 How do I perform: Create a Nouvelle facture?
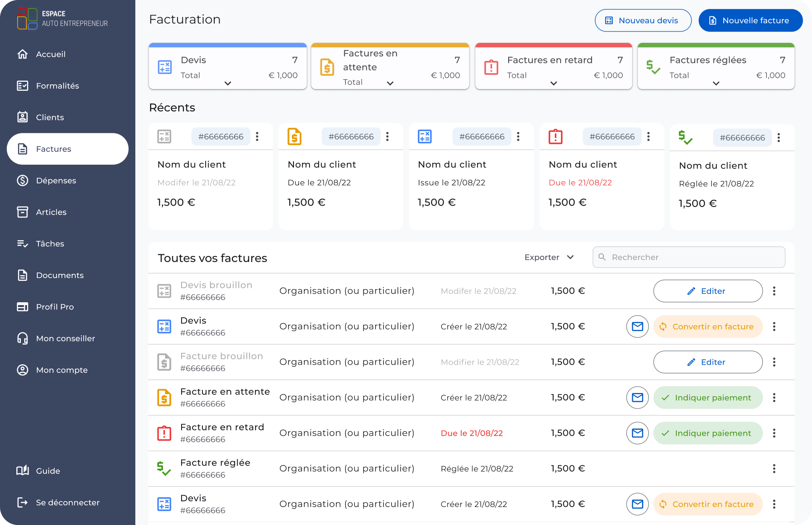tap(751, 20)
